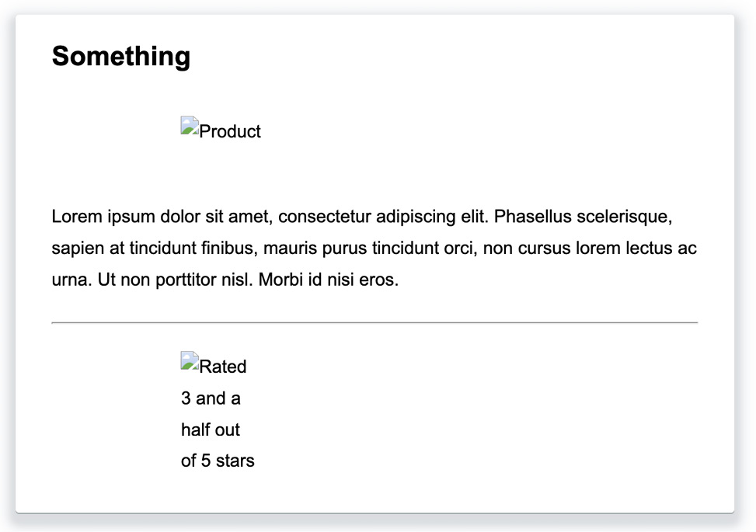Click the 'half out' rating text line
The image size is (756, 532).
[x=211, y=429]
